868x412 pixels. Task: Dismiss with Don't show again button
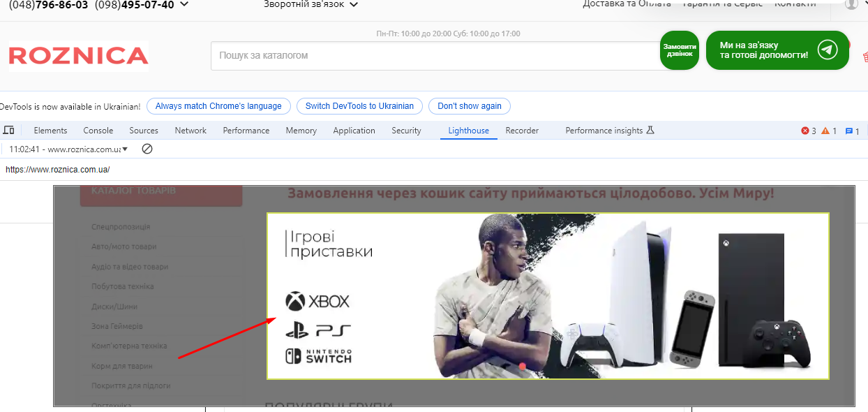469,106
